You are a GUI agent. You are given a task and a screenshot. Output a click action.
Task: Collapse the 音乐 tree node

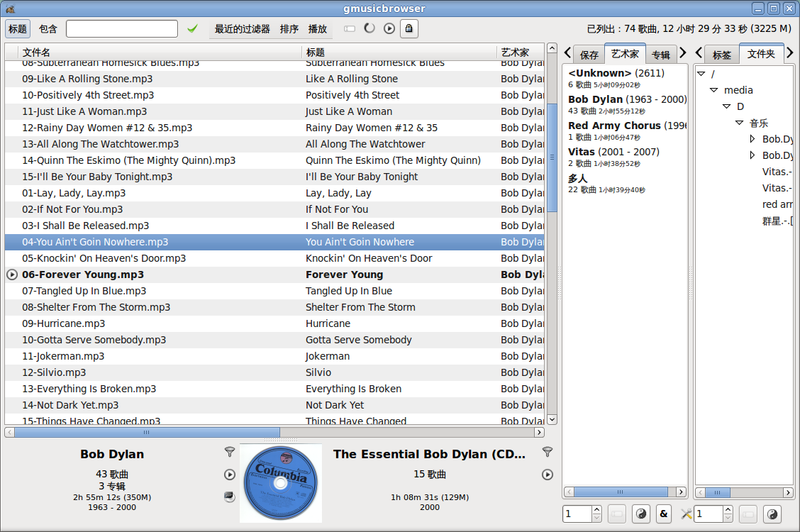pyautogui.click(x=739, y=123)
